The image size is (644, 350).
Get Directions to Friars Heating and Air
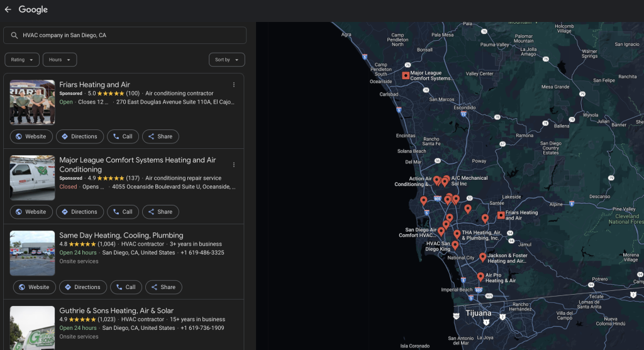[x=80, y=136]
